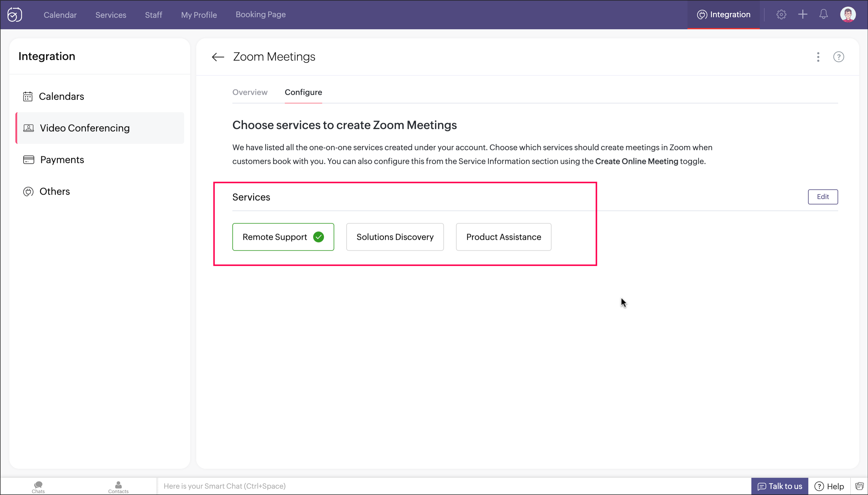Select the Configure tab

303,92
